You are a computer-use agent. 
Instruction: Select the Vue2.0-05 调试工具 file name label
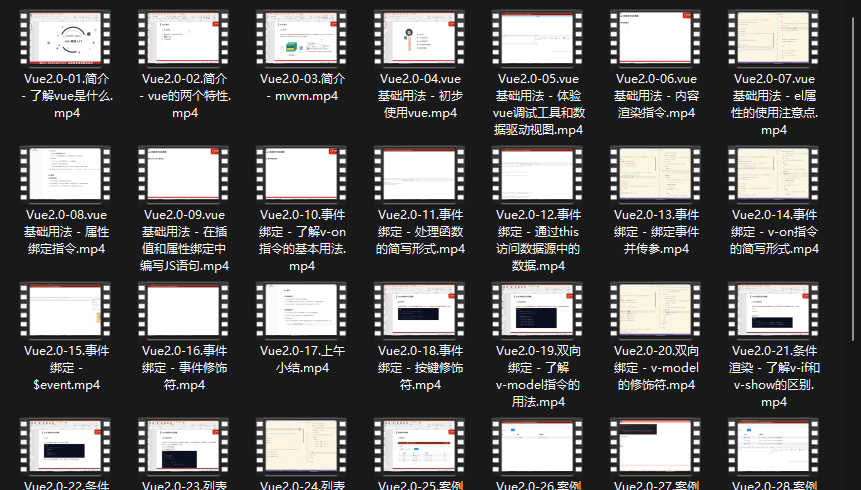[538, 104]
